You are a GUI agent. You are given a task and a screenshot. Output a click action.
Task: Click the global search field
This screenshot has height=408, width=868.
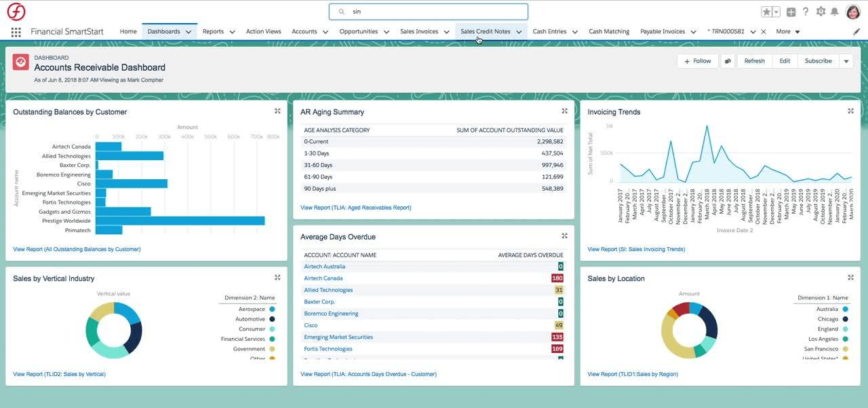tap(434, 12)
